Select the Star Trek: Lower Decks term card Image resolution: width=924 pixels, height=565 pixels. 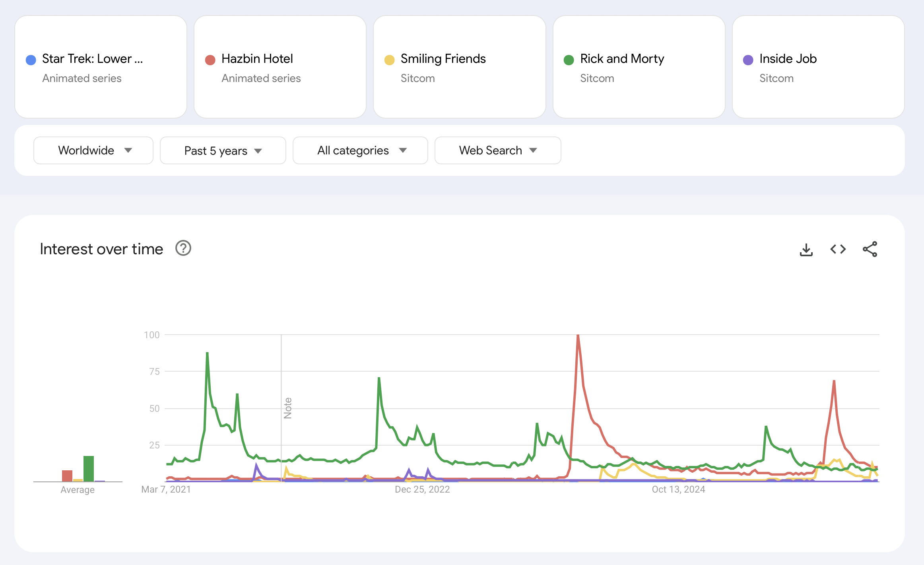92,59
